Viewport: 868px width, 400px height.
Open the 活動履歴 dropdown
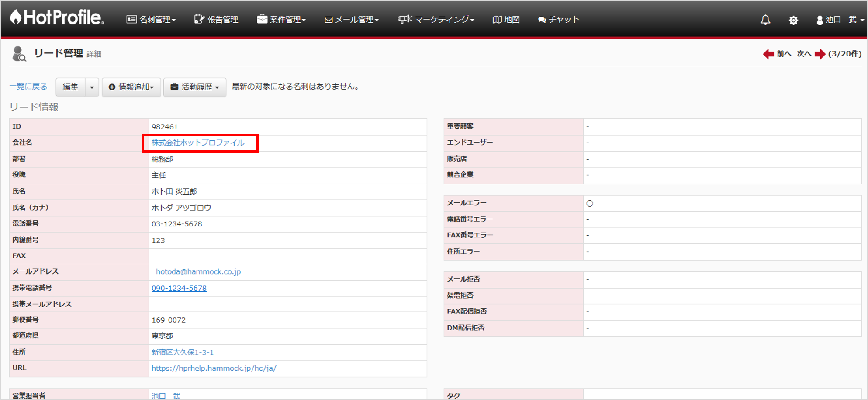(195, 87)
